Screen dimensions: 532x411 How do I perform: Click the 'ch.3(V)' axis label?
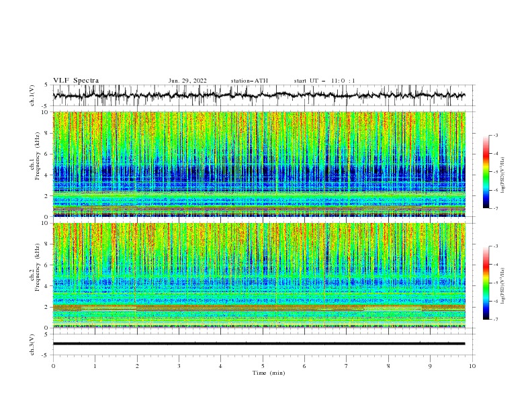(x=32, y=345)
